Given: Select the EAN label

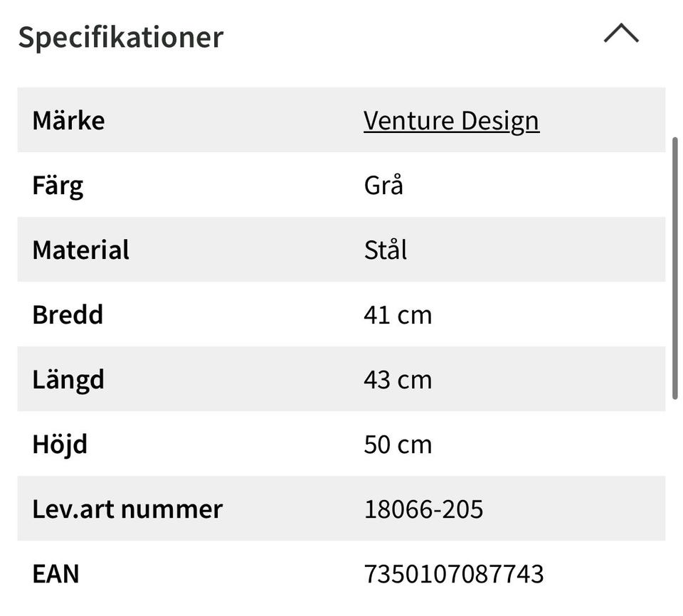Looking at the screenshot, I should pyautogui.click(x=55, y=574).
